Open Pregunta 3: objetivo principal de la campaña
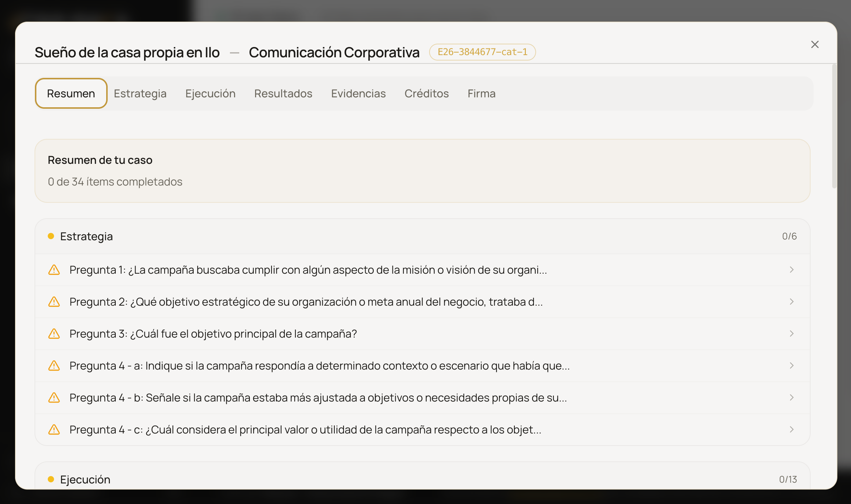This screenshot has width=851, height=504. pos(422,334)
